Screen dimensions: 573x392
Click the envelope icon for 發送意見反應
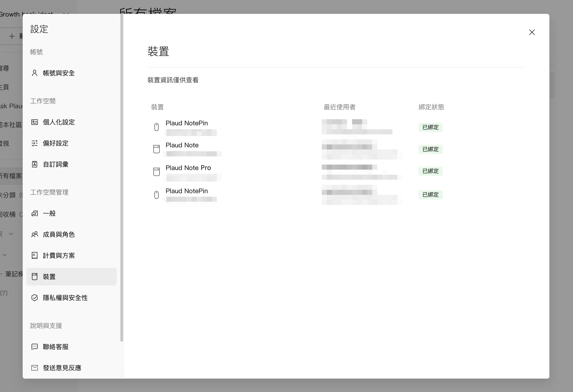tap(35, 368)
